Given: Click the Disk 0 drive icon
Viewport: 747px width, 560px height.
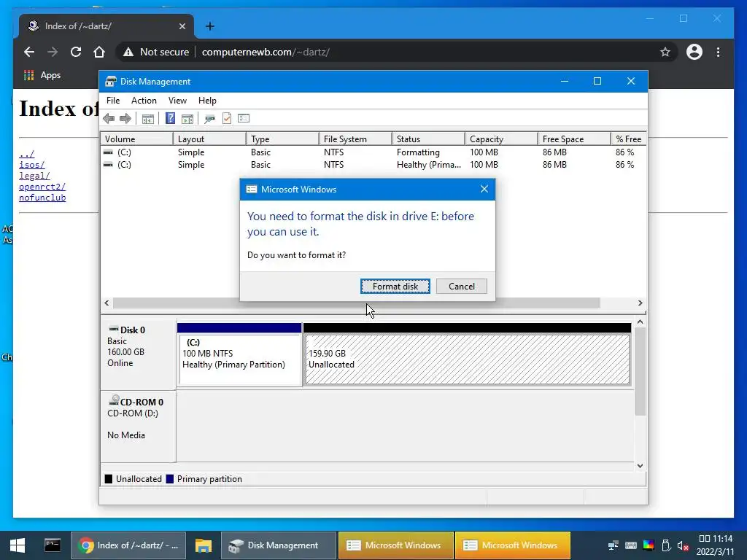Looking at the screenshot, I should click(x=113, y=329).
